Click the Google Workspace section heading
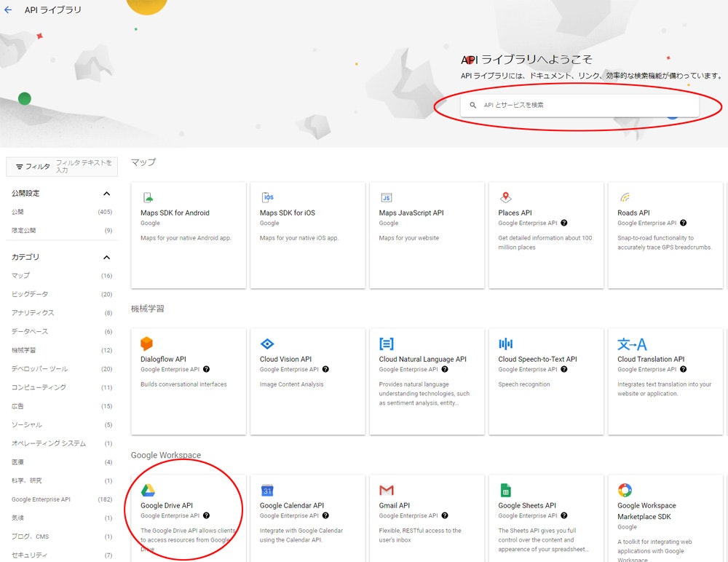 coord(166,455)
